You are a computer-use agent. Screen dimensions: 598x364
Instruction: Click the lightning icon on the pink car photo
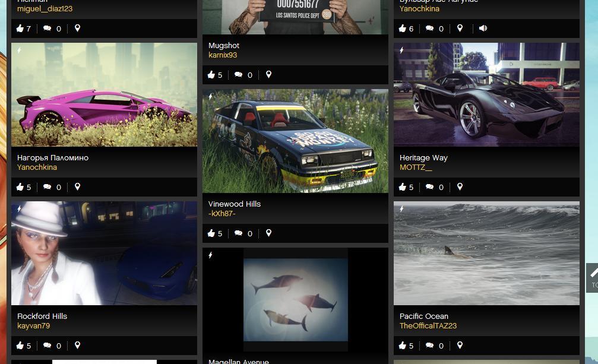click(x=19, y=50)
